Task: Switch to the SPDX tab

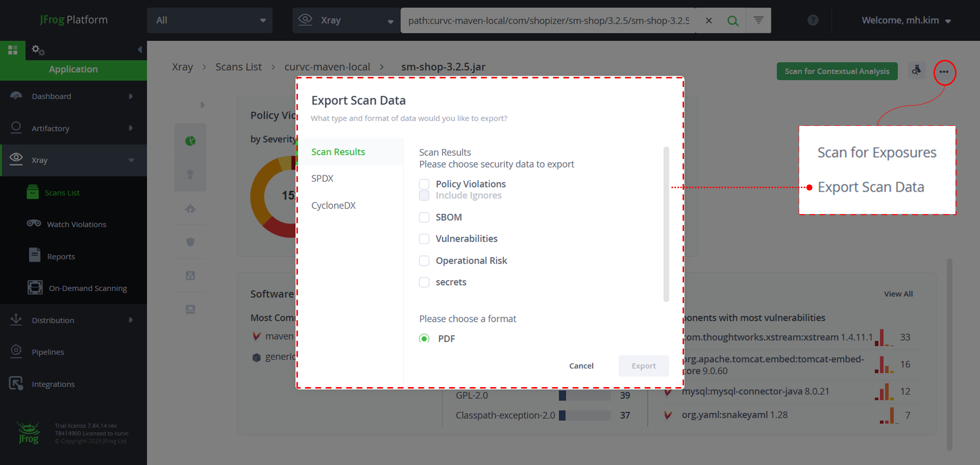Action: pyautogui.click(x=322, y=179)
